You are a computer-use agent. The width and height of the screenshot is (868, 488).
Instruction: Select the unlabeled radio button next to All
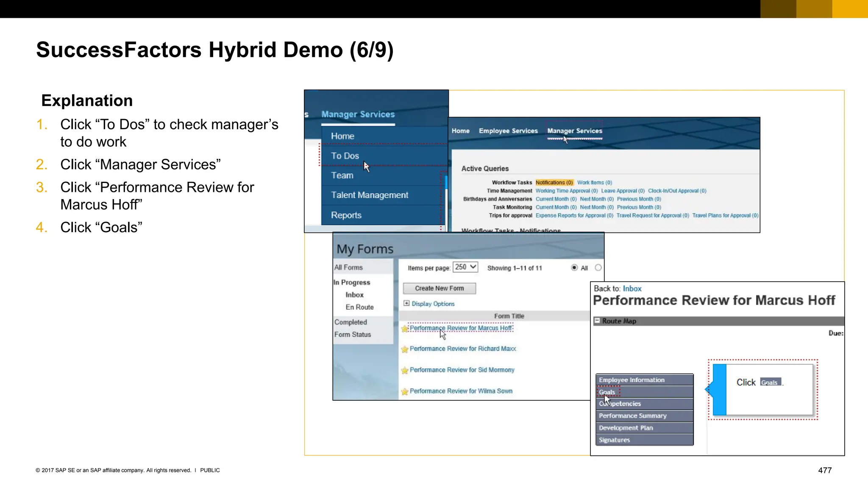[598, 268]
